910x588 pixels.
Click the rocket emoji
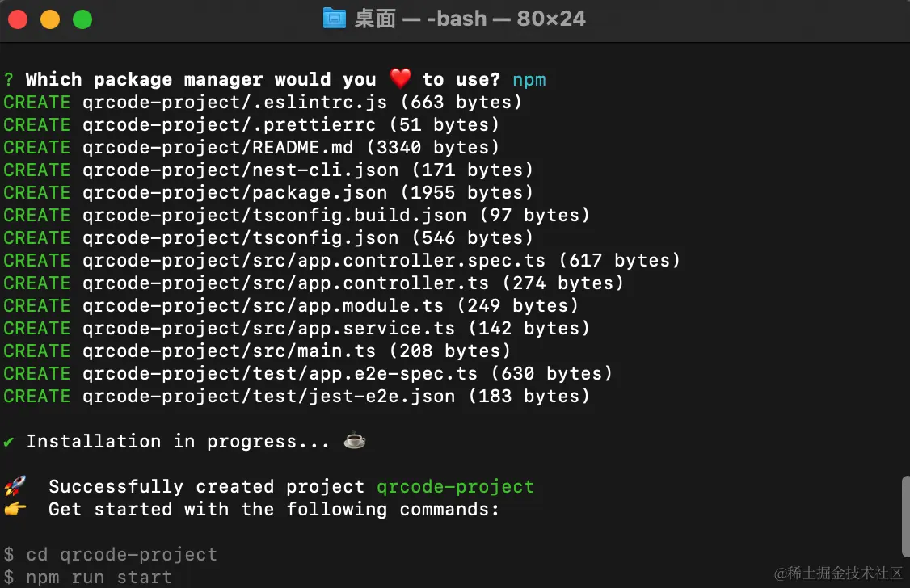(15, 486)
